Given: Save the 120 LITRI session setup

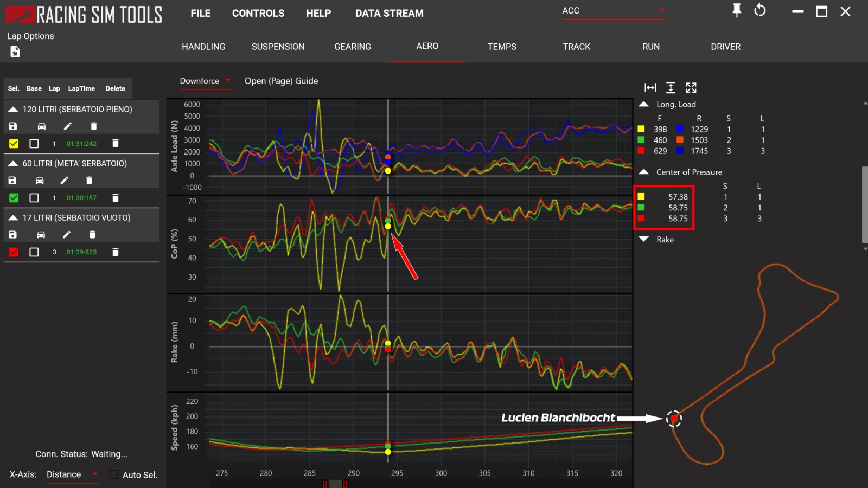Looking at the screenshot, I should 13,126.
